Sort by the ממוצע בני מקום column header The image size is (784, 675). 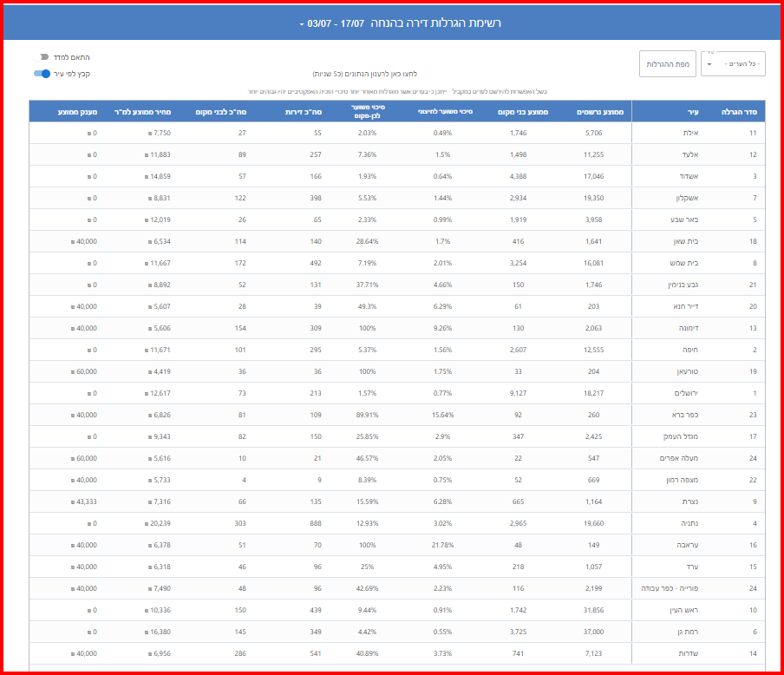[x=523, y=112]
